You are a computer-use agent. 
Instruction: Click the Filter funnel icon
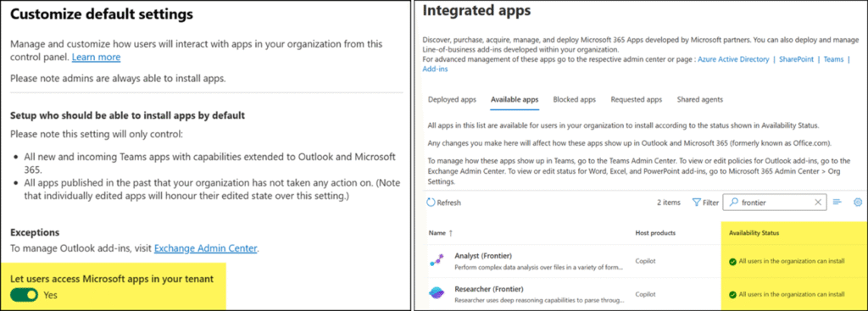pos(697,203)
